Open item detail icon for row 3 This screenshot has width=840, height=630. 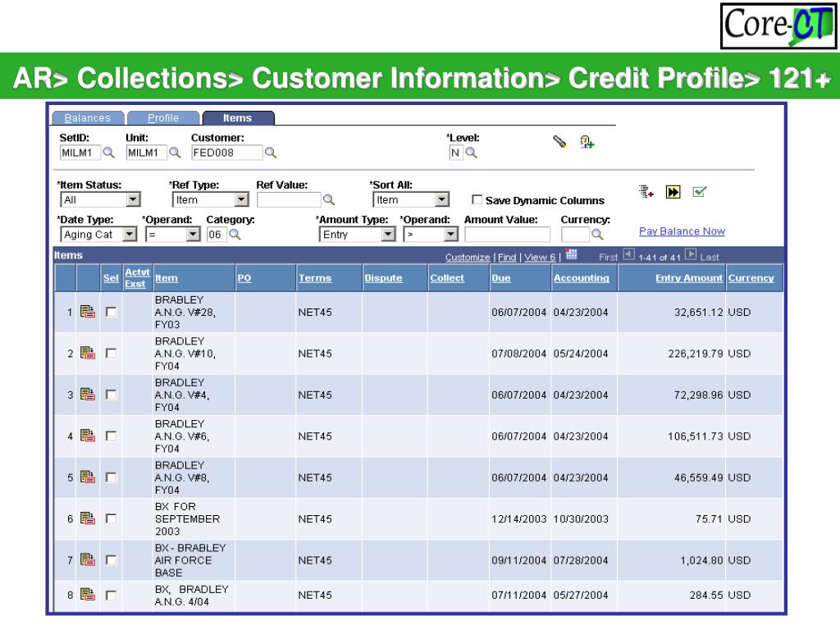tap(88, 394)
